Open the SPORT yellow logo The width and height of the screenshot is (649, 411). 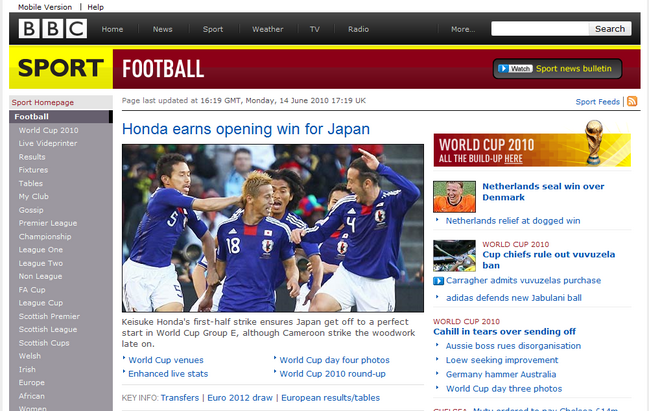pos(60,68)
